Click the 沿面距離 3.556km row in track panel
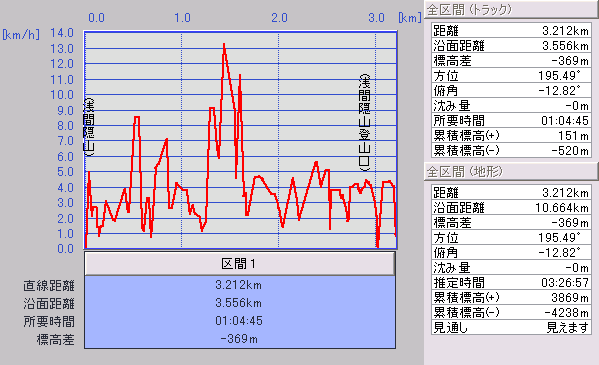This screenshot has width=599, height=365. (x=511, y=45)
